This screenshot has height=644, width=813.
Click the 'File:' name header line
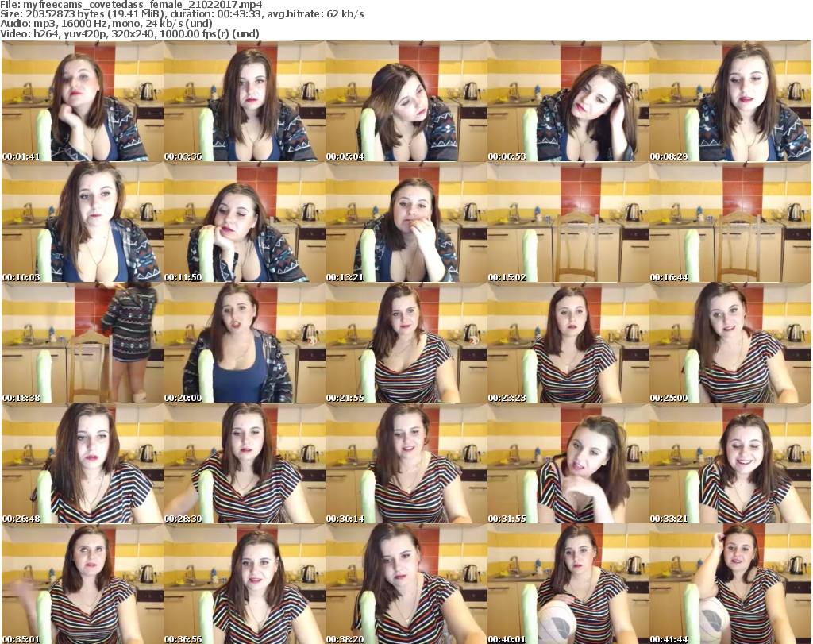pos(131,5)
